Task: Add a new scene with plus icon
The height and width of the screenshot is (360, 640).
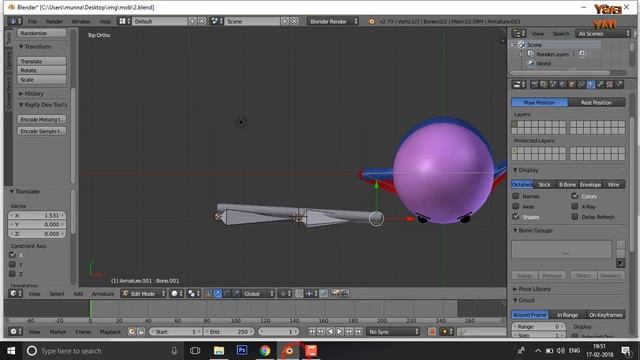Action: pyautogui.click(x=285, y=21)
